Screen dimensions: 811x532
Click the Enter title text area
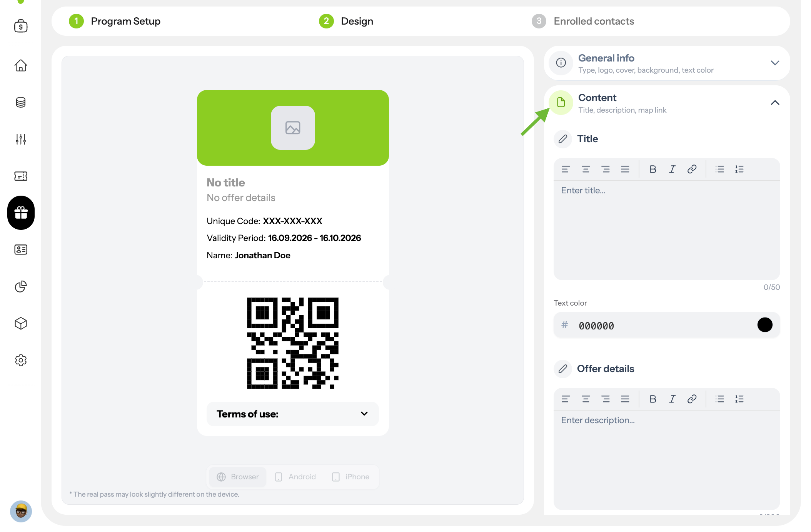point(667,230)
